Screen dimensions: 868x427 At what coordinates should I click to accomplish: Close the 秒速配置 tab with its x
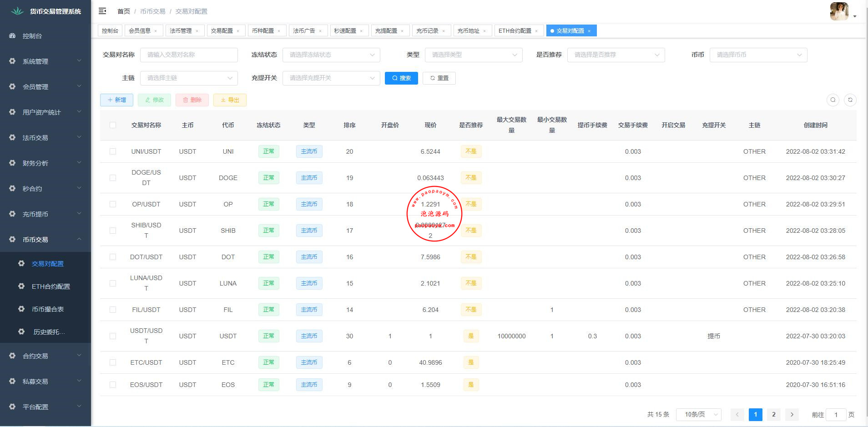click(x=361, y=31)
